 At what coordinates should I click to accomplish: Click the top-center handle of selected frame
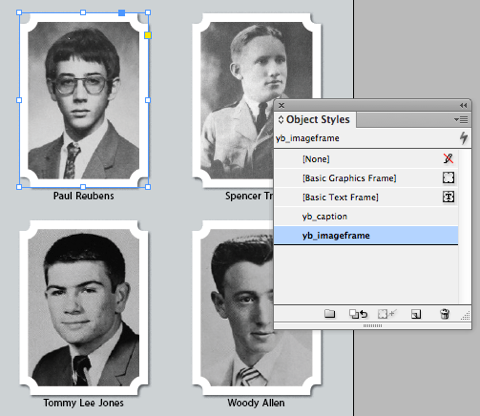tap(83, 13)
